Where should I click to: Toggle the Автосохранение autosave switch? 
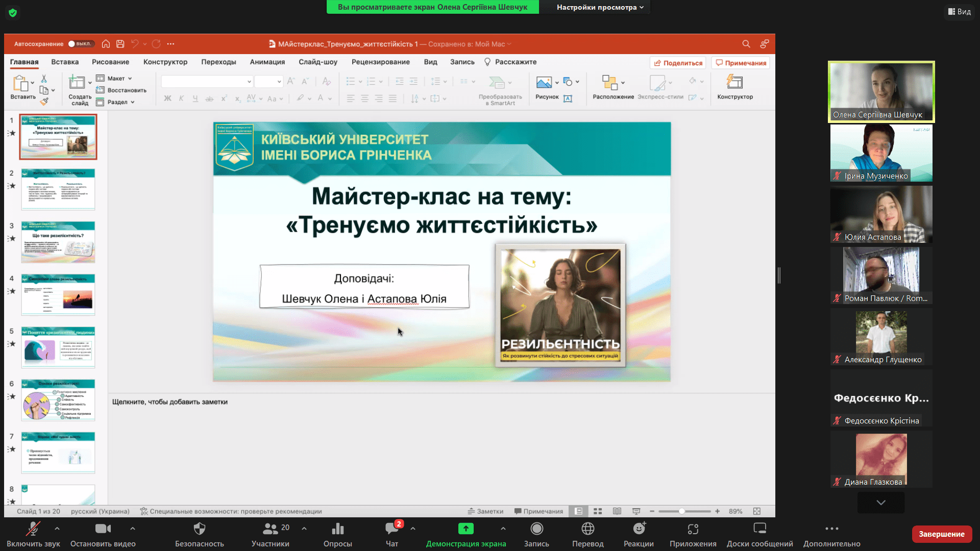[x=81, y=44]
